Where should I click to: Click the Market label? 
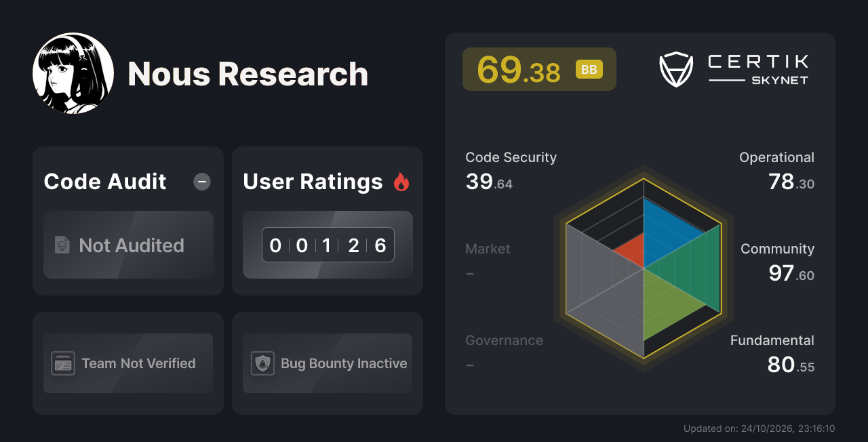tap(488, 249)
